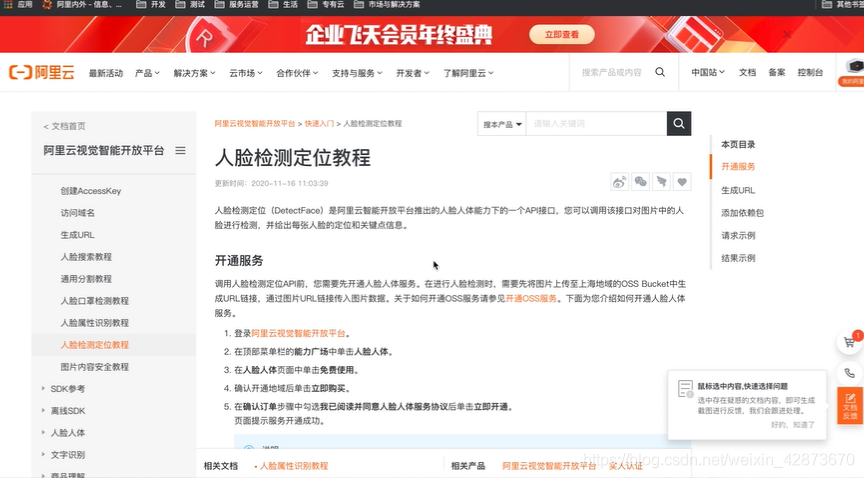Click 阿里云视觉智能开放平台 breadcrumb link
This screenshot has height=478, width=864.
click(x=255, y=123)
